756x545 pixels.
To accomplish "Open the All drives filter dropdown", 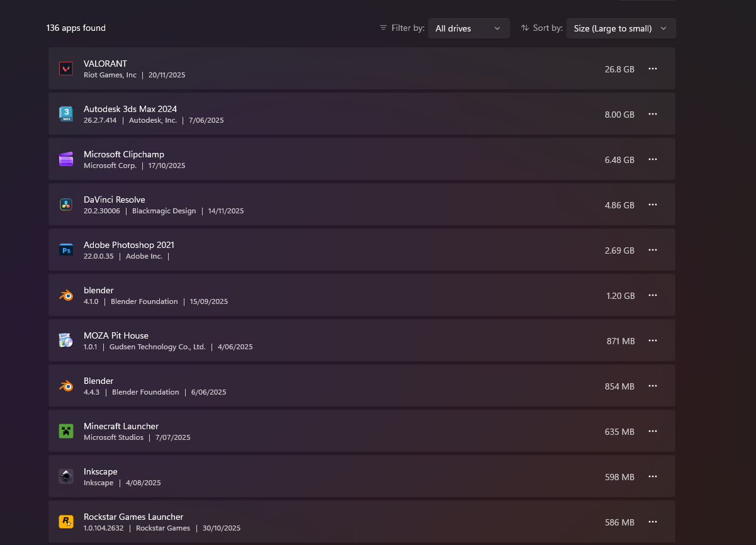I will [468, 28].
